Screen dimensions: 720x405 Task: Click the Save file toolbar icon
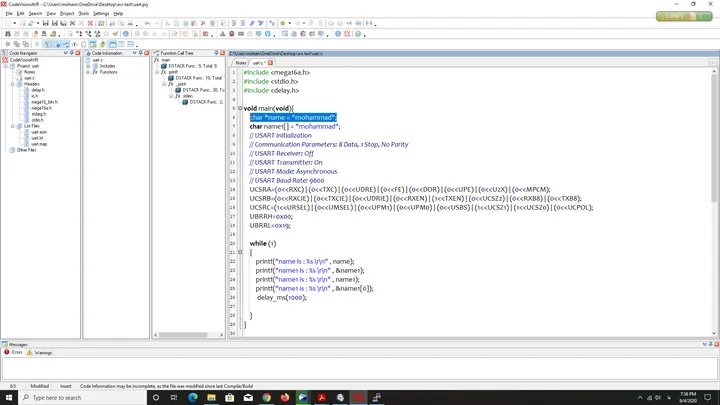click(x=45, y=23)
